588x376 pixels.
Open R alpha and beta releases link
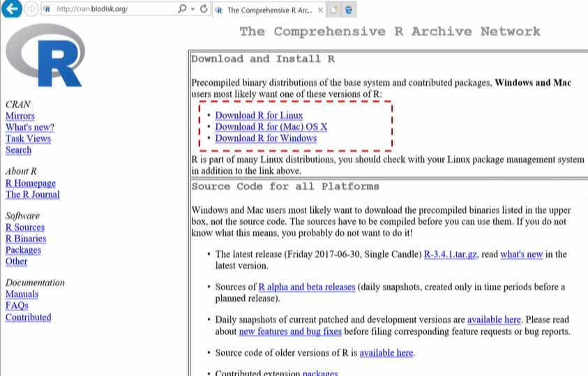[307, 287]
